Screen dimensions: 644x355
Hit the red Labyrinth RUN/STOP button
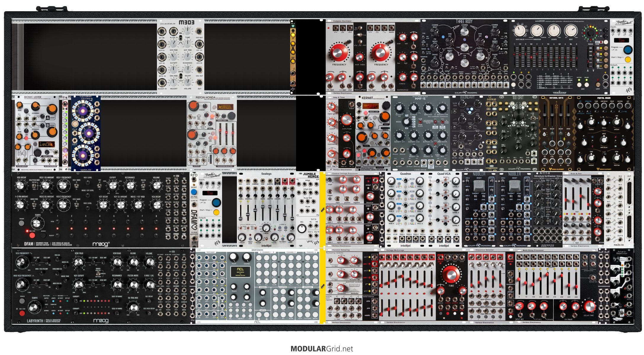coord(23,313)
